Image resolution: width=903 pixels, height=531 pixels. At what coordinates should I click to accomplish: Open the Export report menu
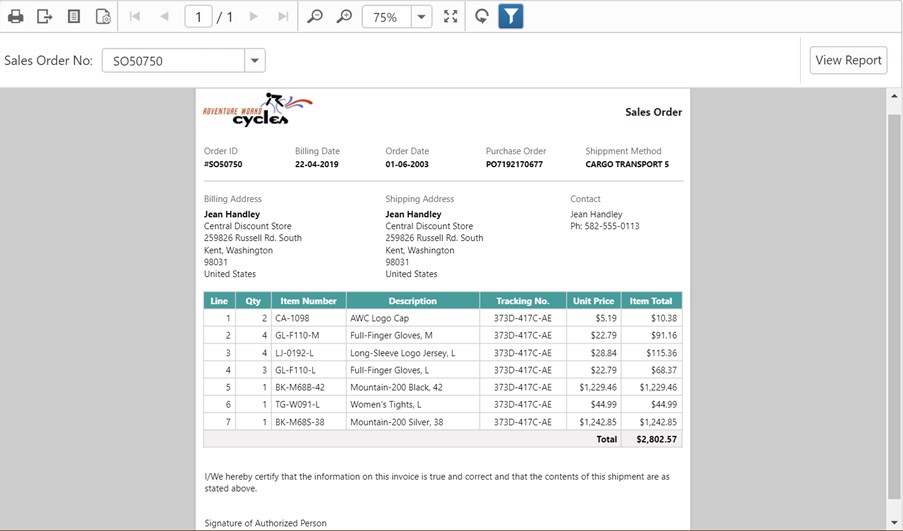[x=45, y=17]
